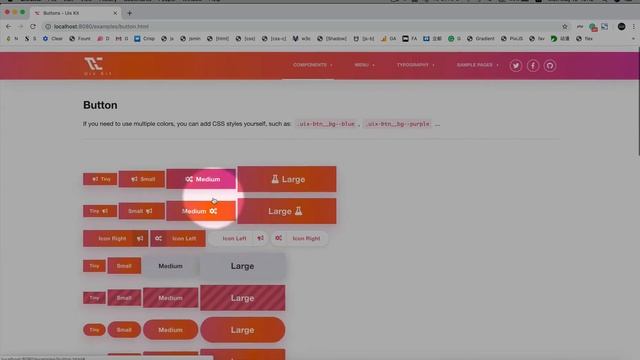Open the Clear bookmark
The image size is (640, 360).
pyautogui.click(x=53, y=39)
